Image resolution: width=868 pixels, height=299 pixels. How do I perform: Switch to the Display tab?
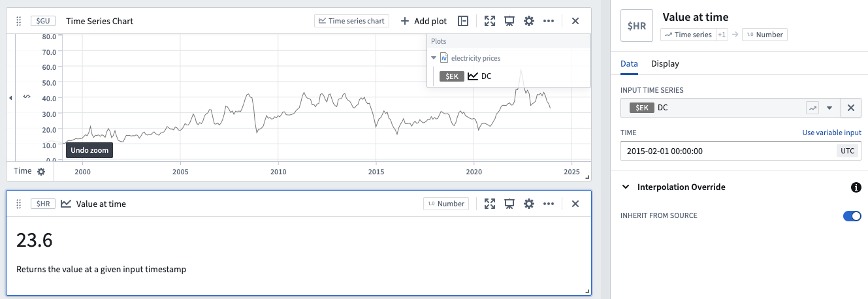665,64
